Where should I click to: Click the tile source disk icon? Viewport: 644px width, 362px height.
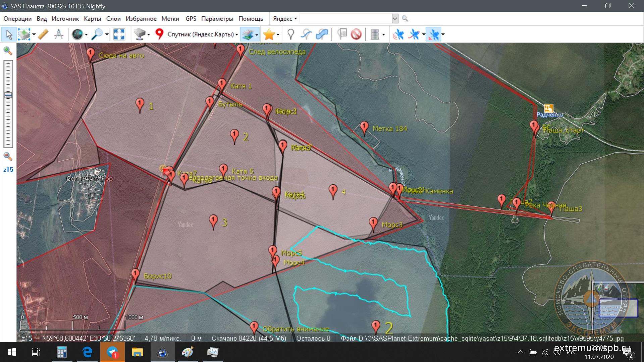140,34
